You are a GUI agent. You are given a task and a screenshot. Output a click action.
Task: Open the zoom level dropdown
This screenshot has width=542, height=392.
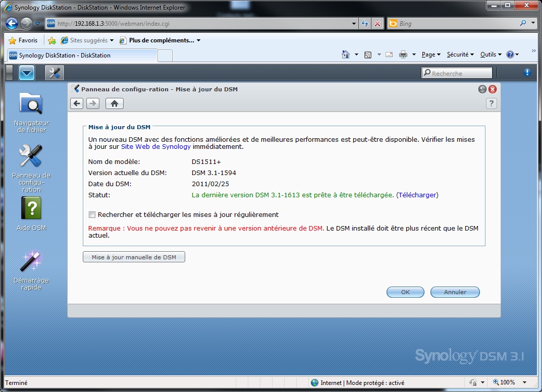click(x=524, y=382)
